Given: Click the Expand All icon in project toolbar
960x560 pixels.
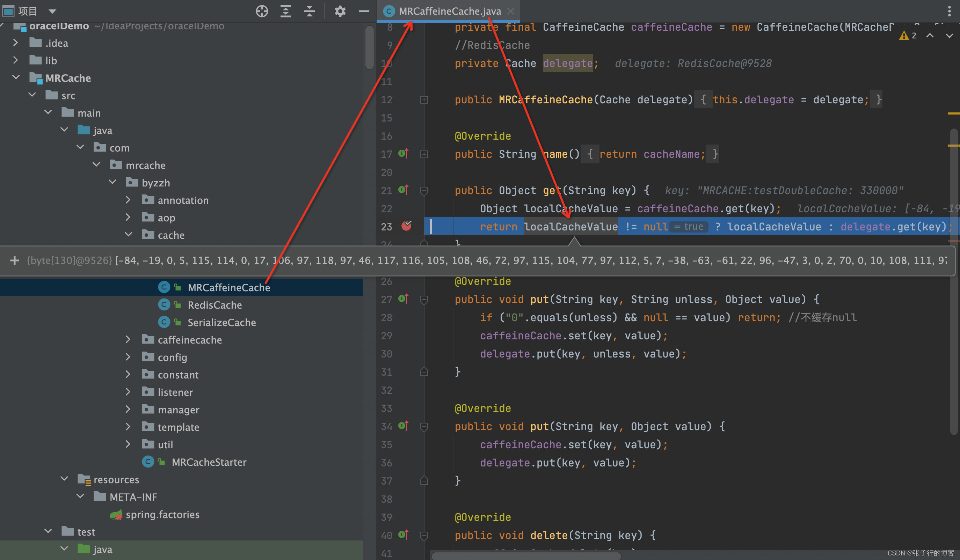Looking at the screenshot, I should click(x=285, y=11).
